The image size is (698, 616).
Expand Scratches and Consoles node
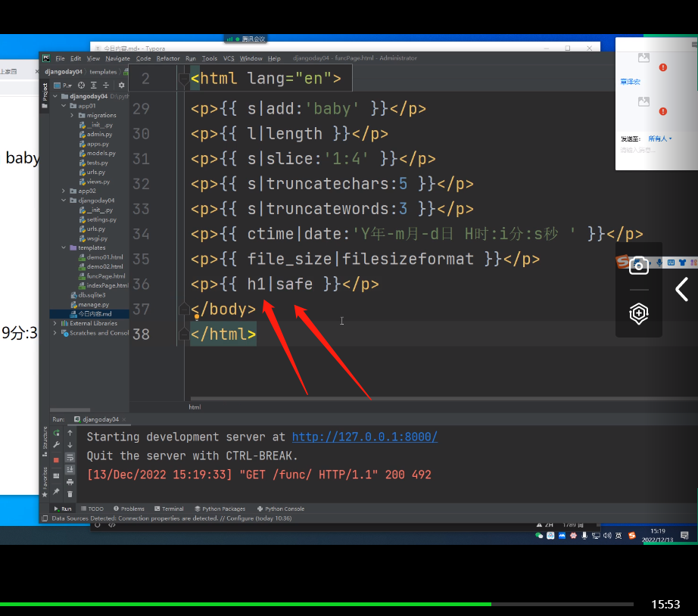55,333
